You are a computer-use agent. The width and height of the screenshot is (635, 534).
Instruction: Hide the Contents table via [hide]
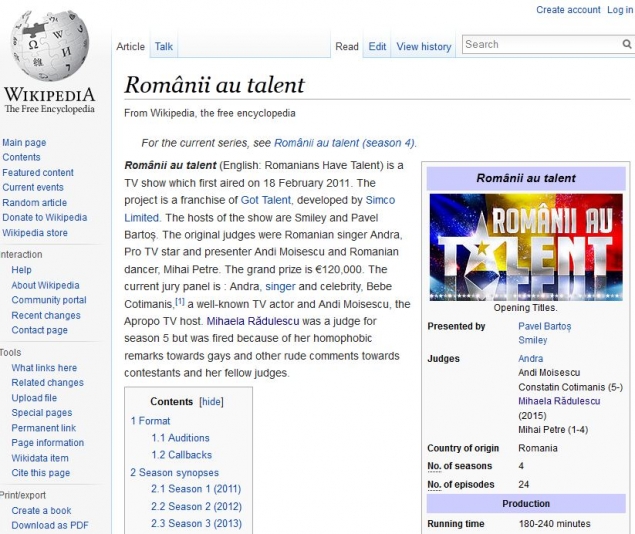tap(211, 402)
